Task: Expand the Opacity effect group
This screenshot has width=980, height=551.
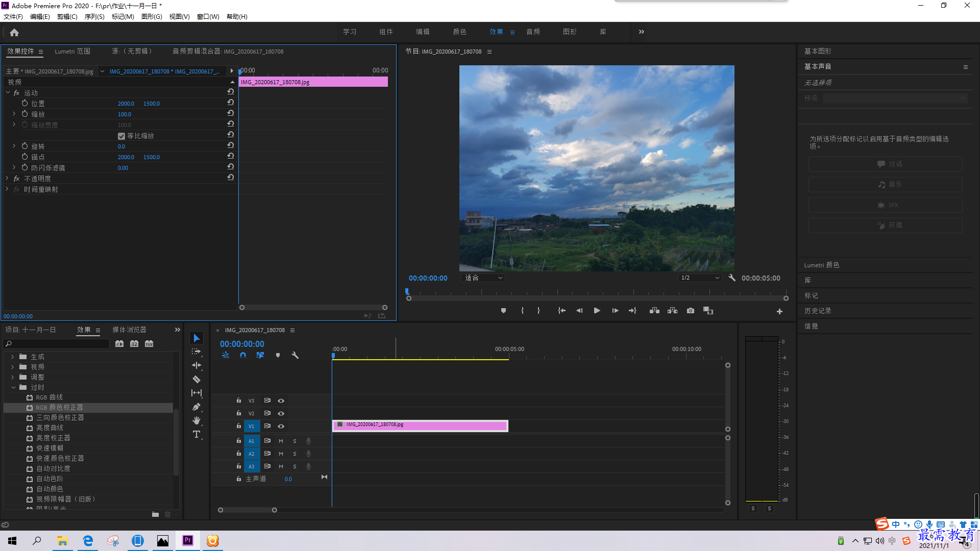Action: [7, 179]
